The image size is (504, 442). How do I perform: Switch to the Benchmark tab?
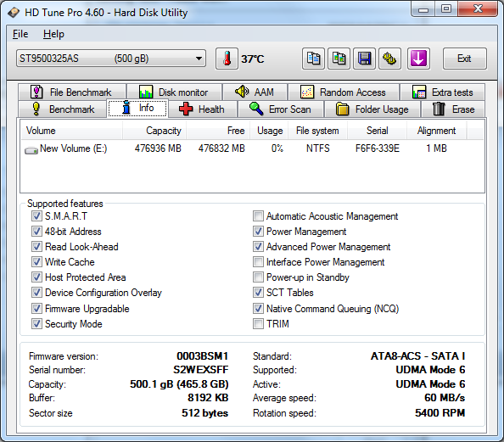63,109
